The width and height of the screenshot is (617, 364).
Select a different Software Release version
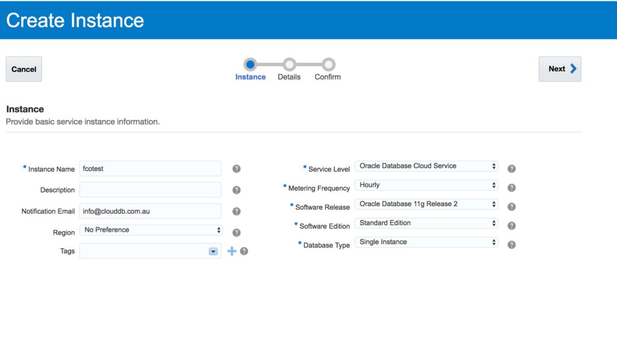coord(426,204)
